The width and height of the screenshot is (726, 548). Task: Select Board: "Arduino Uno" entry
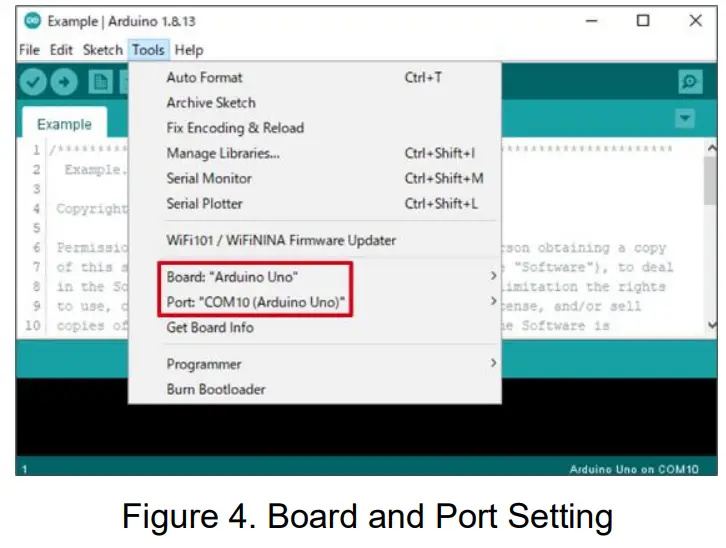[315, 277]
